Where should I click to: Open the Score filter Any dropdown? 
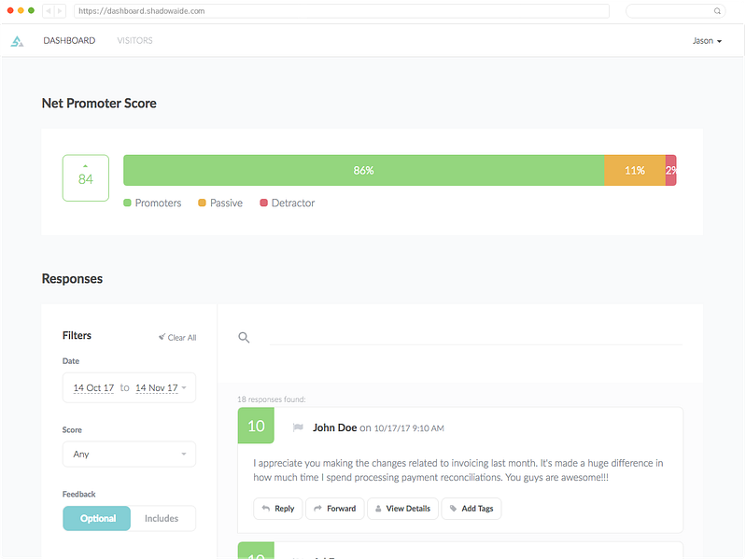[x=129, y=454]
